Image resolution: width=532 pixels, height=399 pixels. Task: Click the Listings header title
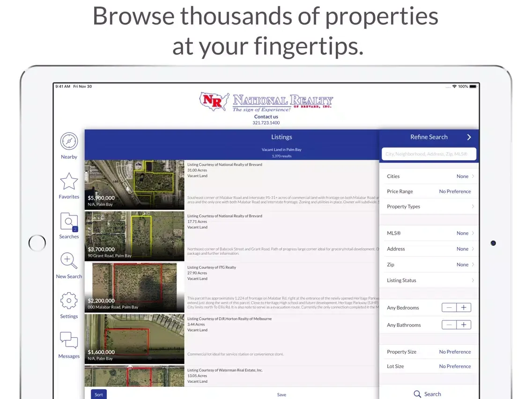[x=281, y=137]
